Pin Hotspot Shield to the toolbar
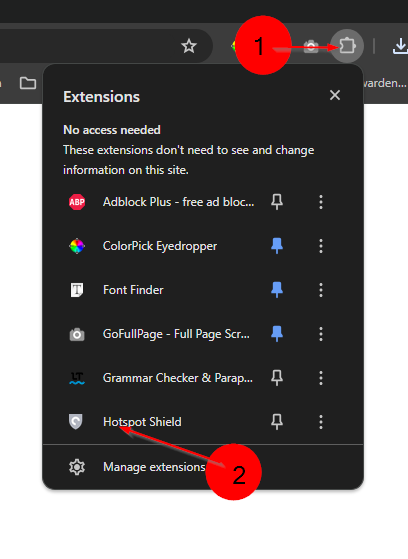 click(277, 422)
